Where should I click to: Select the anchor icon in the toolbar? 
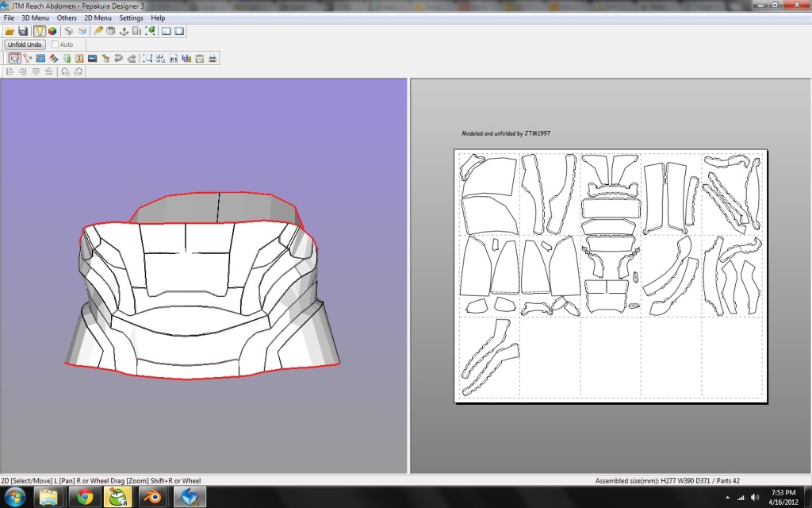(x=124, y=31)
